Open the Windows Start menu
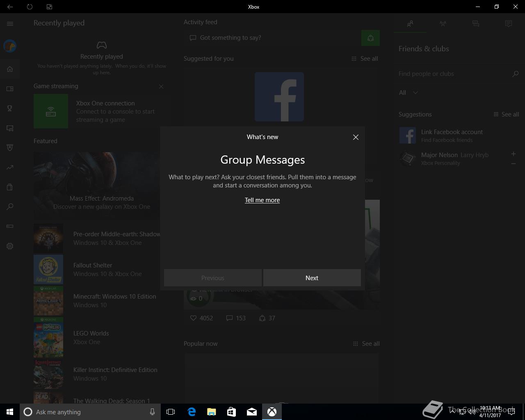The height and width of the screenshot is (420, 525). [10, 412]
